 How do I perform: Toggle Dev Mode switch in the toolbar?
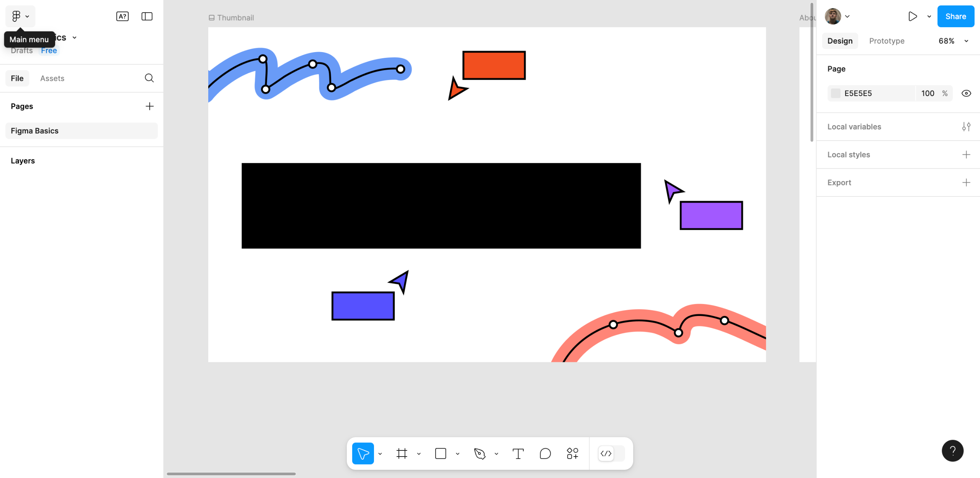(611, 453)
